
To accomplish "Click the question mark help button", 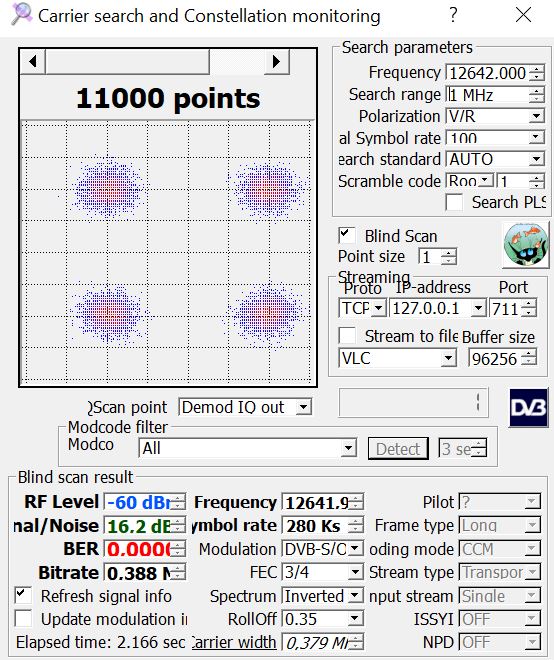I will 453,15.
